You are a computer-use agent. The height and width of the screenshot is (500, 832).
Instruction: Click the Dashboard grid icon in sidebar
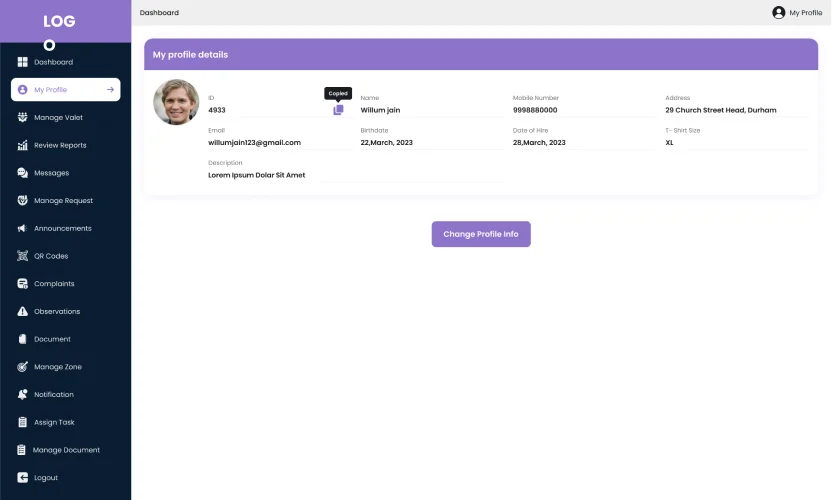22,62
